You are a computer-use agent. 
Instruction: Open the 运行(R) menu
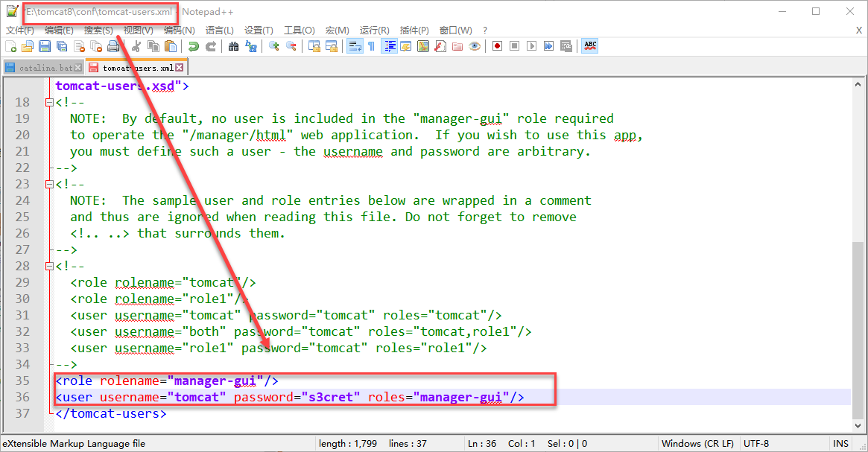point(374,31)
